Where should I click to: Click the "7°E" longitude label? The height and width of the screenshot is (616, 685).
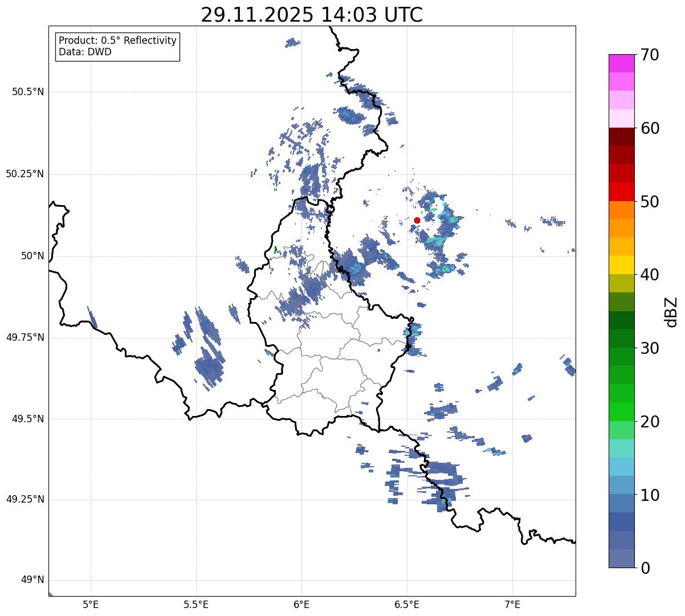point(513,604)
